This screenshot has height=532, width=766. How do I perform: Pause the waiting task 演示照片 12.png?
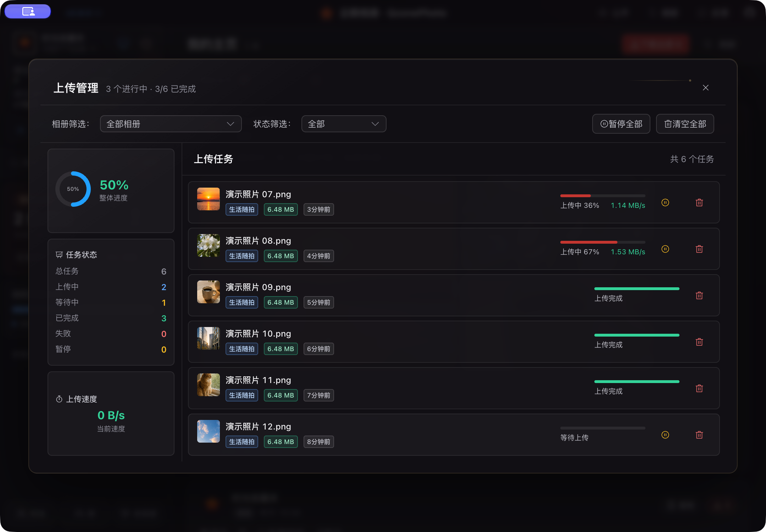point(665,435)
